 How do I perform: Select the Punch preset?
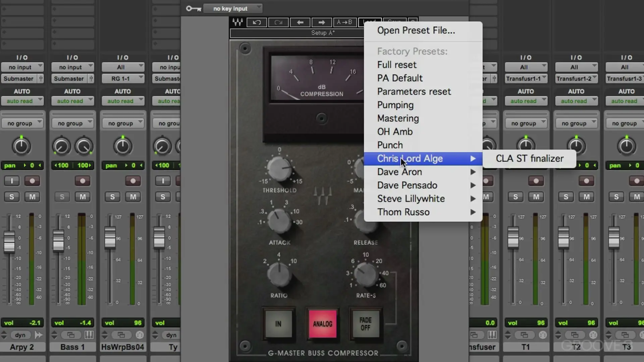coord(423,145)
